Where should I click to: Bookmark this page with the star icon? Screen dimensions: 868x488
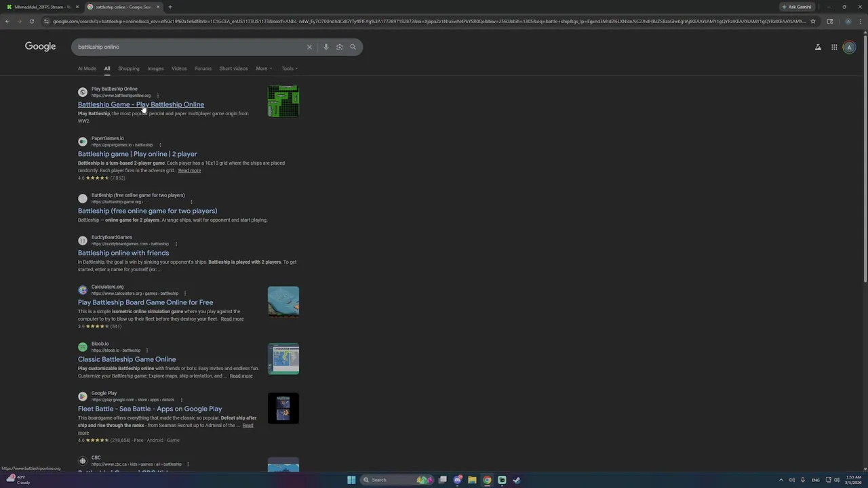click(x=813, y=21)
